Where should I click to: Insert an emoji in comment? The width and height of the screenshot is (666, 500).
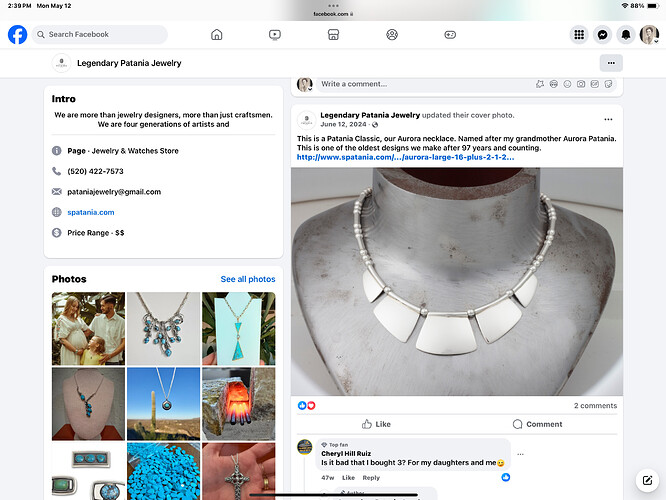(567, 84)
